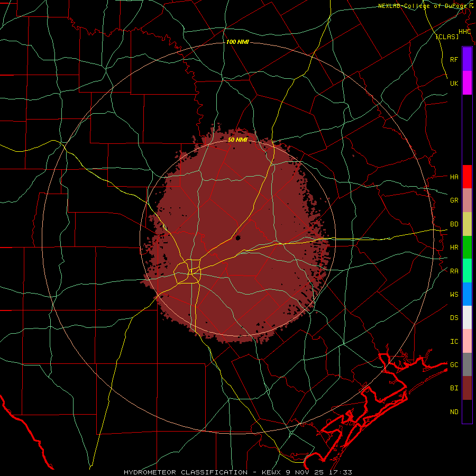The image size is (476, 476).
Task: Click the "RF" legend label
Action: [x=454, y=59]
